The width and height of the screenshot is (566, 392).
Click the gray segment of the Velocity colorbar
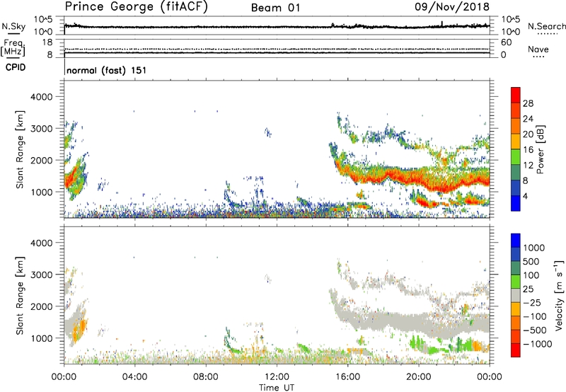coord(516,295)
